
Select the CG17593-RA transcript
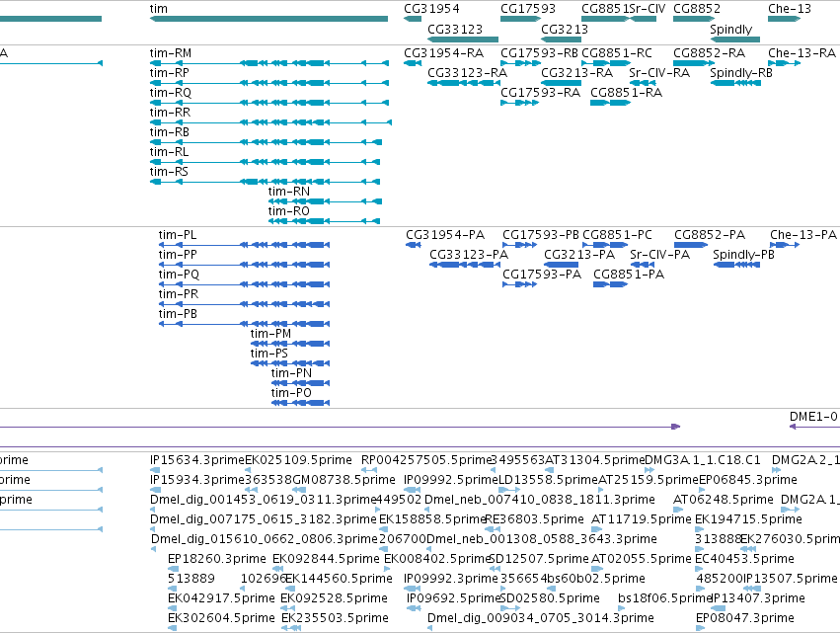[x=519, y=103]
